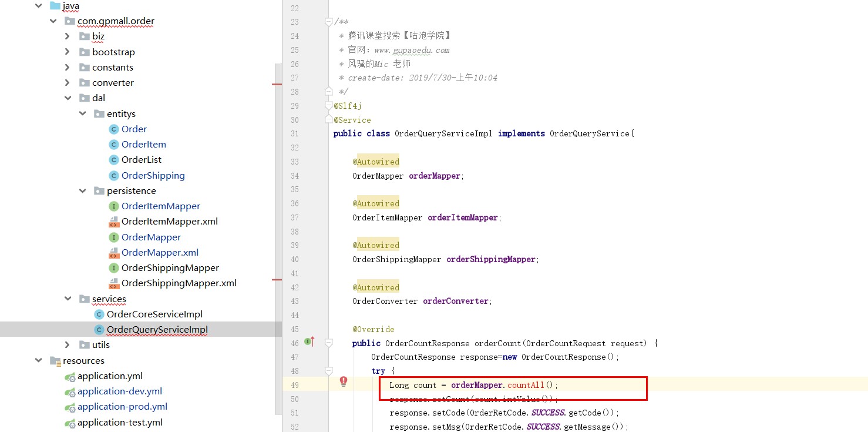Viewport: 868px width, 432px height.
Task: Fold the orderCount method at line 46
Action: 329,343
